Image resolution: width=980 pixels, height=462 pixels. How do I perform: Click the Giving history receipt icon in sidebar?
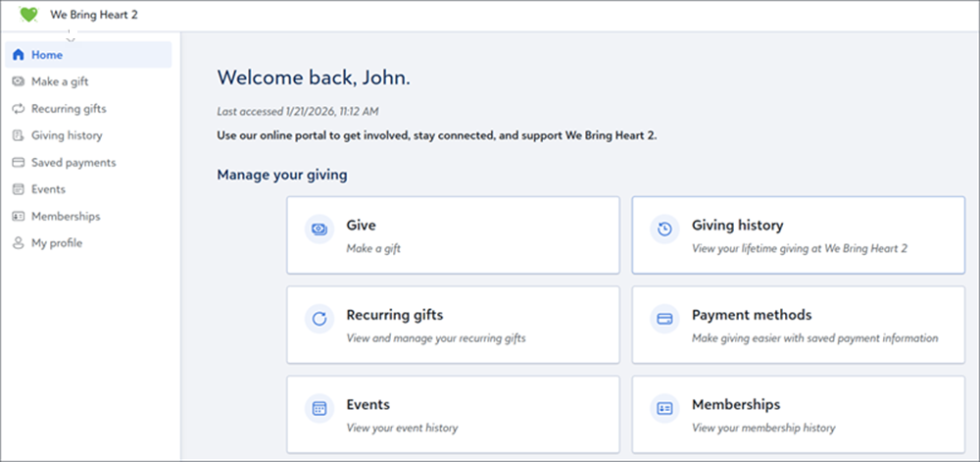pos(18,135)
